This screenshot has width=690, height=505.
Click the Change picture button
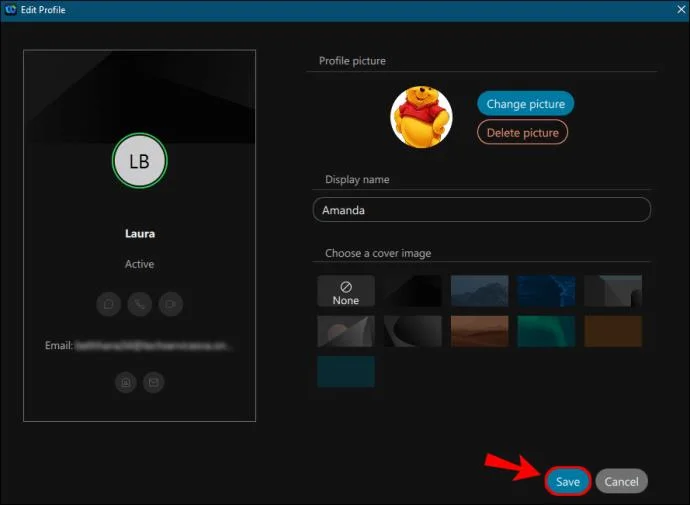point(525,104)
